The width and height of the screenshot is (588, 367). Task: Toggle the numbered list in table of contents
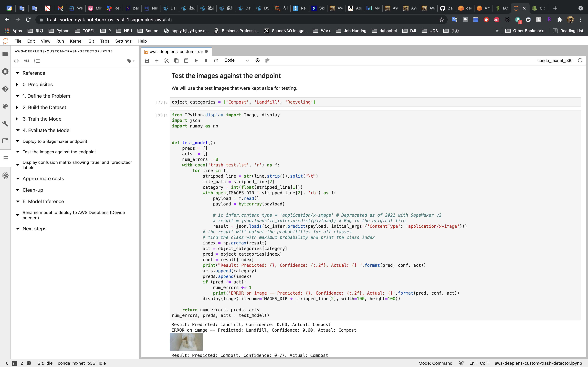pyautogui.click(x=37, y=61)
